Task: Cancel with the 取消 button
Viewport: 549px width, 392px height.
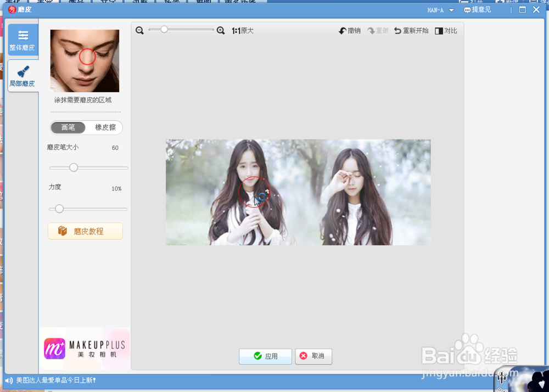Action: 313,356
